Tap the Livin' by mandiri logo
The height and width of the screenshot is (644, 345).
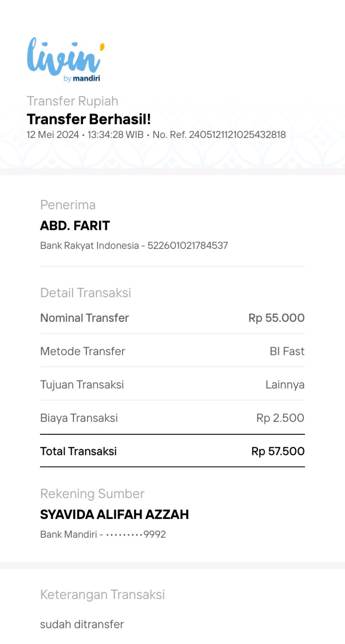coord(66,60)
